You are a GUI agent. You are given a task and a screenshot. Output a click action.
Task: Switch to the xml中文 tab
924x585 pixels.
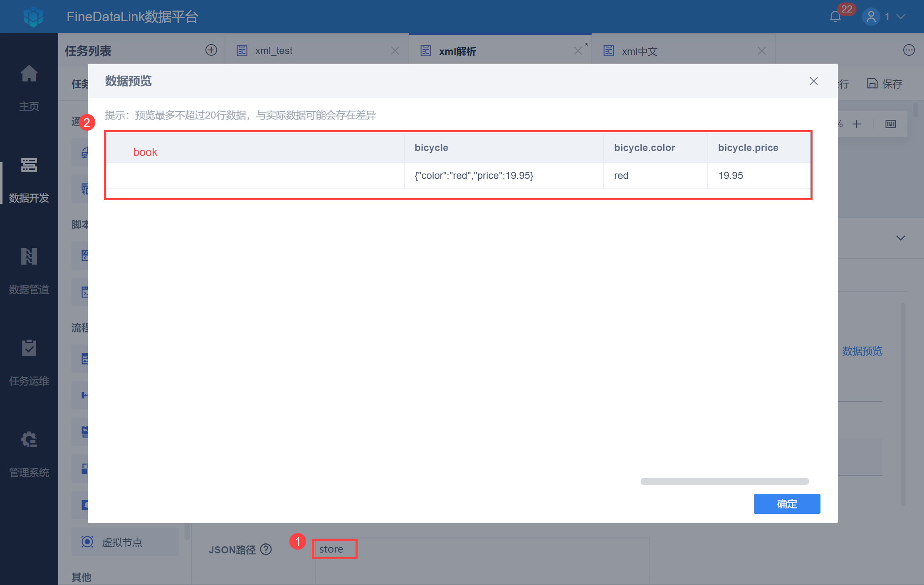pyautogui.click(x=640, y=51)
